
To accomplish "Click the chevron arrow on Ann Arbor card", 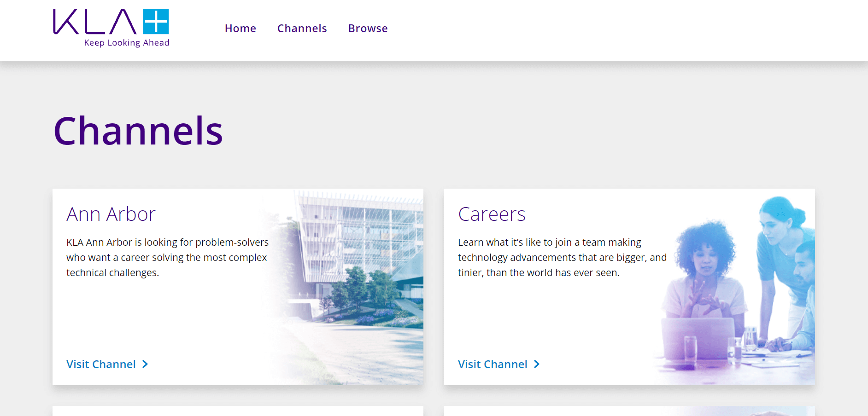I will pos(145,364).
